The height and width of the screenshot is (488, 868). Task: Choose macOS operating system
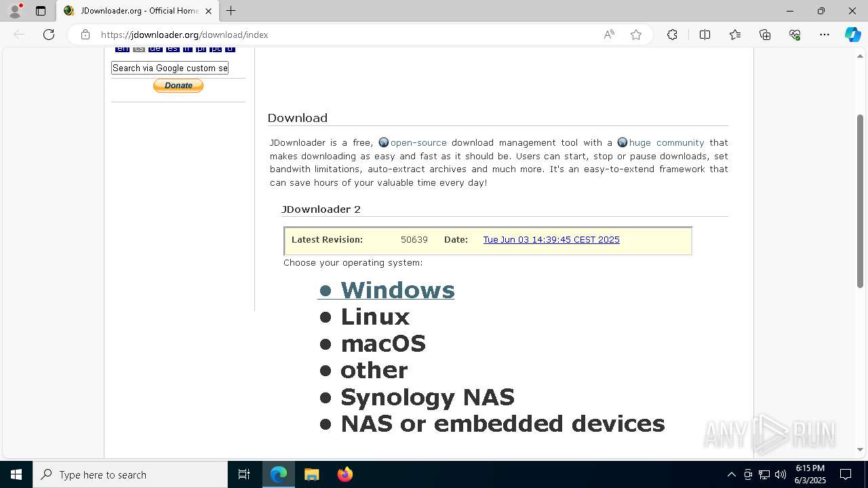coord(383,344)
